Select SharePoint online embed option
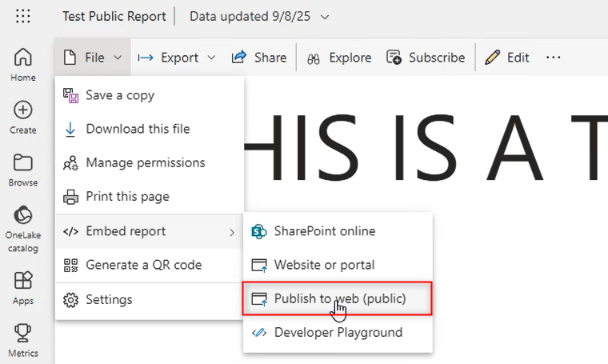 (x=338, y=231)
